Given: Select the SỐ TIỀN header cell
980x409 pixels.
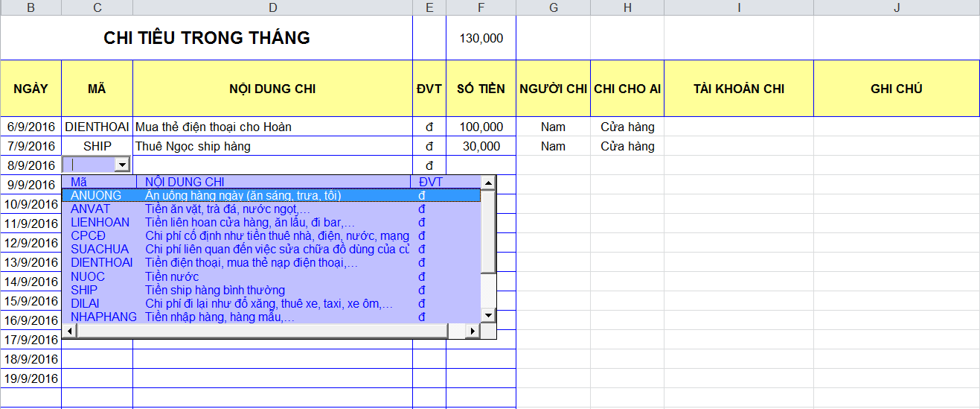Looking at the screenshot, I should pos(481,89).
